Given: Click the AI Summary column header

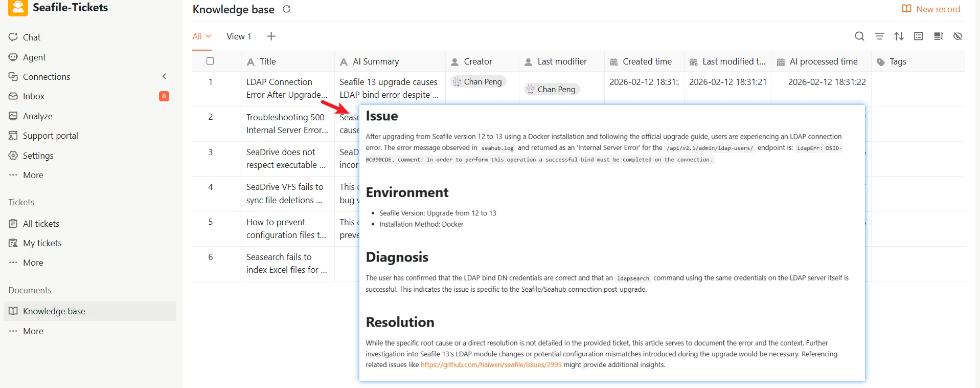Looking at the screenshot, I should point(390,61).
